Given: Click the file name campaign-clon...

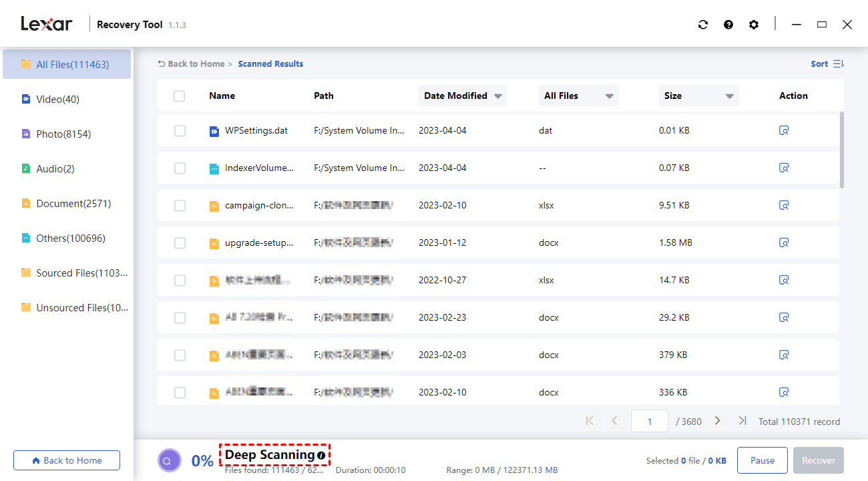Looking at the screenshot, I should click(x=259, y=206).
